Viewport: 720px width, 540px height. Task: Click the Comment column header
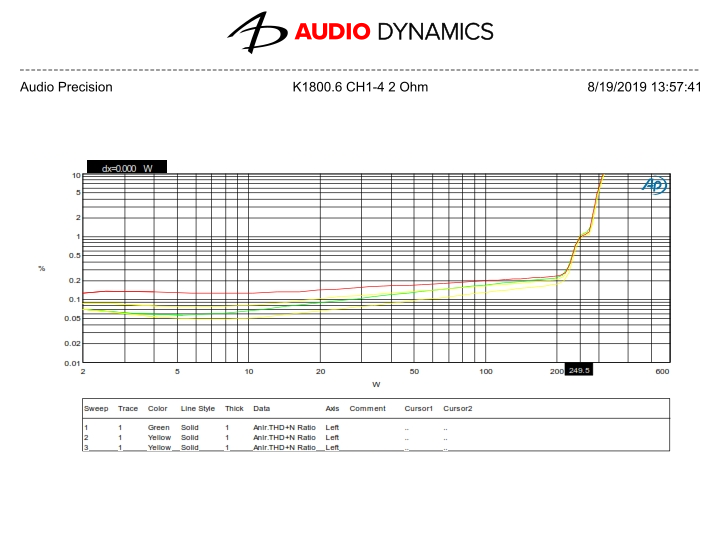click(367, 408)
